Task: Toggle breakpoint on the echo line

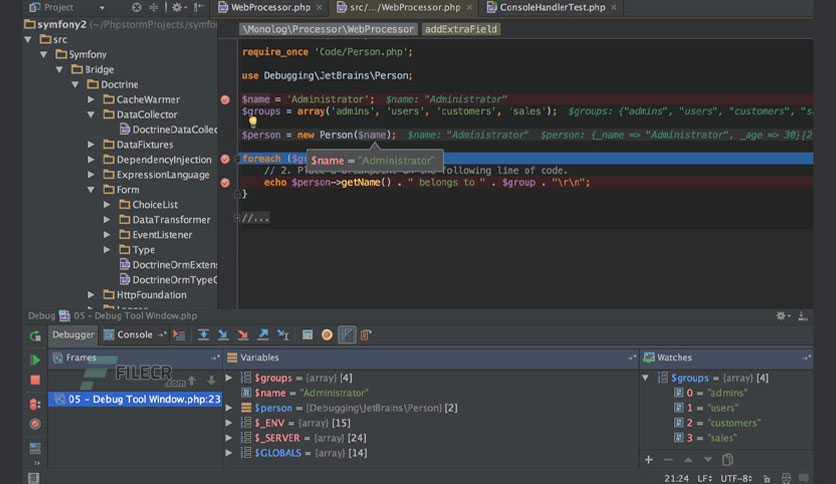Action: coord(225,182)
